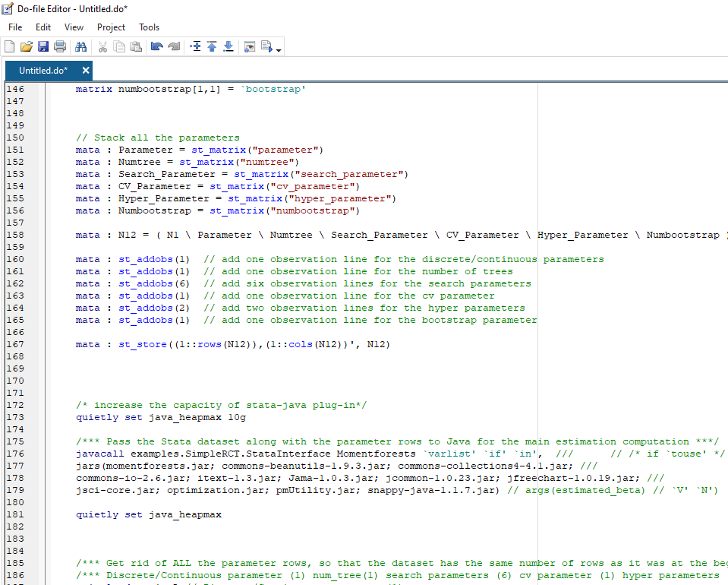728x585 pixels.
Task: Click line number 167 in the gutter
Action: click(15, 344)
